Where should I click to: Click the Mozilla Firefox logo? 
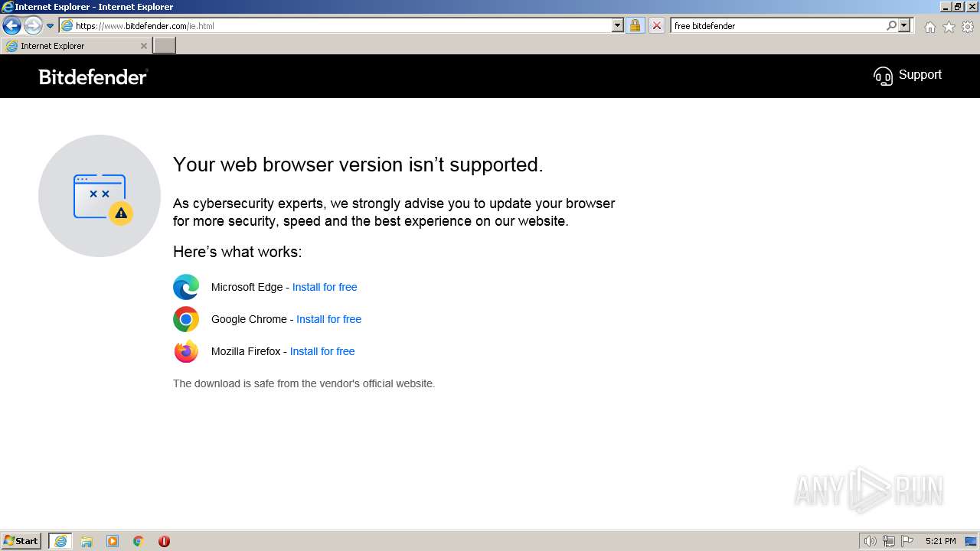(186, 351)
